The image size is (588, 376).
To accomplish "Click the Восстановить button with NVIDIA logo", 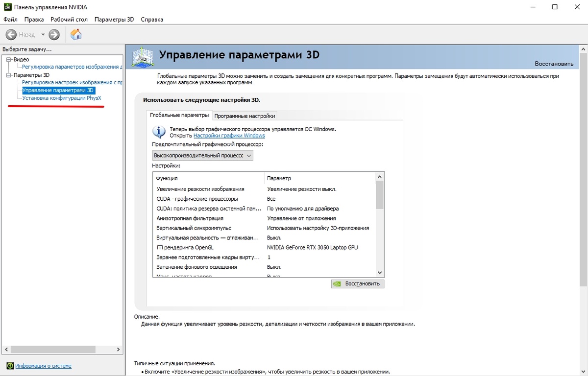I will (358, 283).
